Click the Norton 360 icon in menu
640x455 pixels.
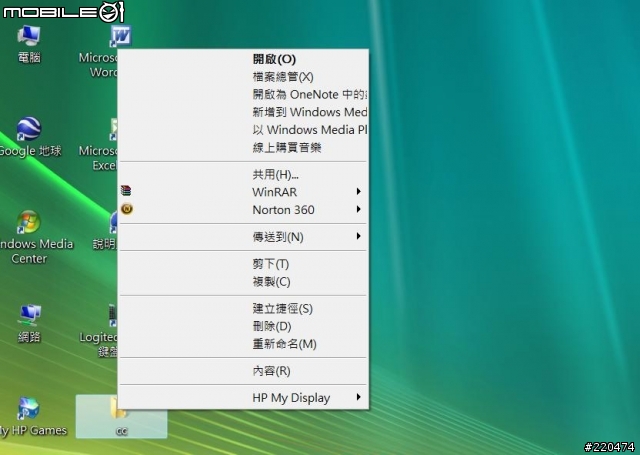tap(127, 209)
